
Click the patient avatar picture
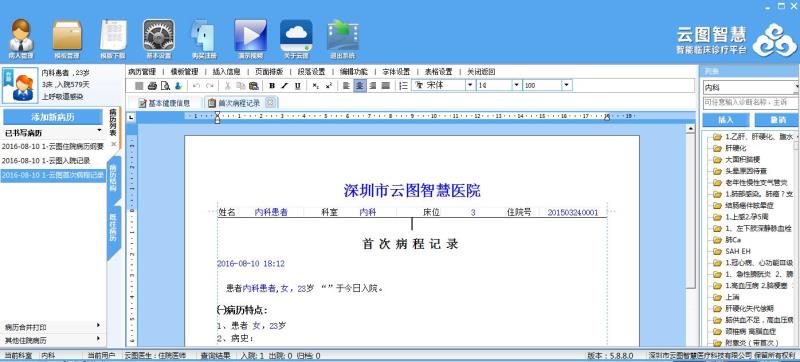point(20,86)
